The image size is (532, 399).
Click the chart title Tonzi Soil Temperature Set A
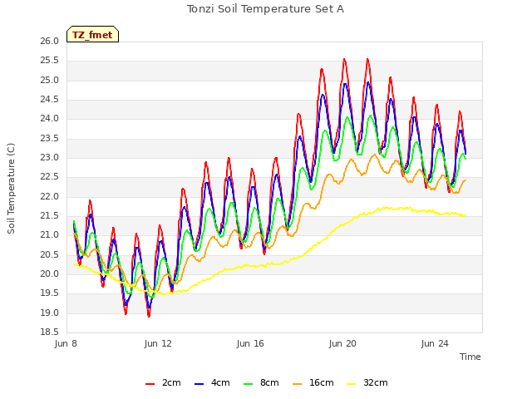[266, 9]
